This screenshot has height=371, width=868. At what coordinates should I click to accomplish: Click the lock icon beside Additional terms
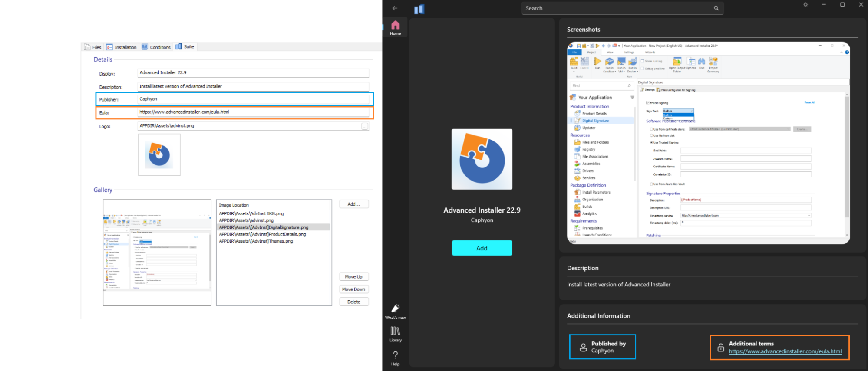point(721,348)
